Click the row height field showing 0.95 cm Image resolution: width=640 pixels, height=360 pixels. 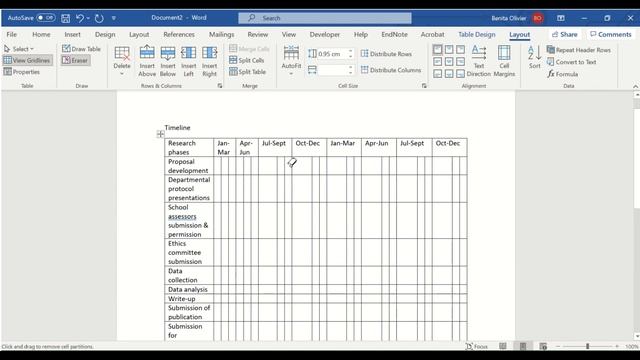point(332,54)
